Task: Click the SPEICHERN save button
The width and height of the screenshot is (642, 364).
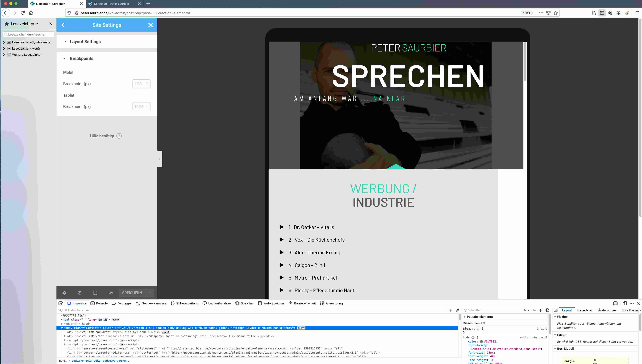Action: 132,293
